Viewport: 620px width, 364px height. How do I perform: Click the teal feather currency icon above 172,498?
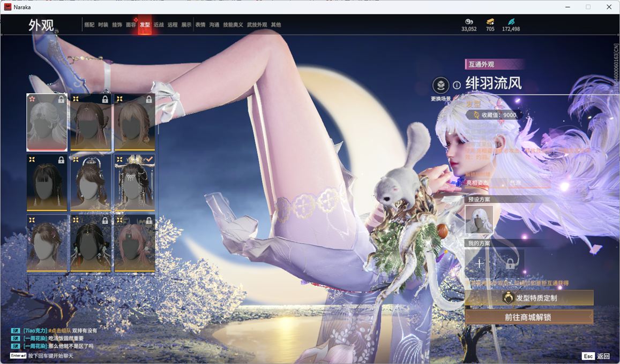(x=511, y=21)
